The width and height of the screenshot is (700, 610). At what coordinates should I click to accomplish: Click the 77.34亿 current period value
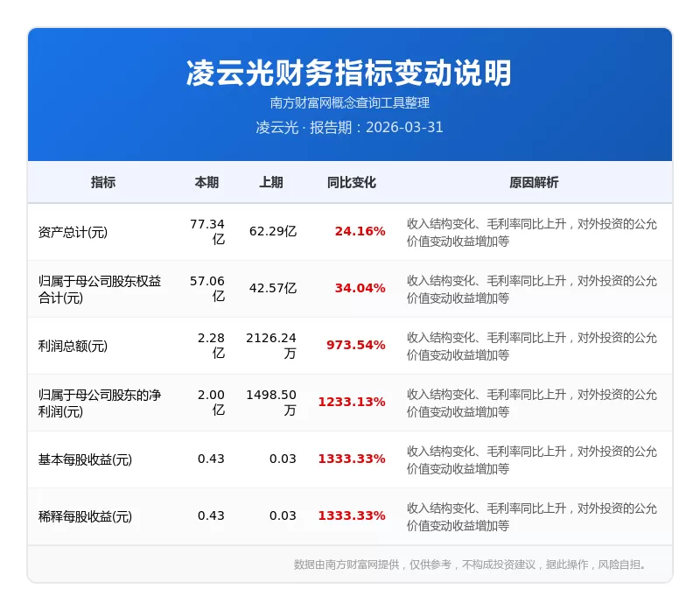pyautogui.click(x=207, y=232)
